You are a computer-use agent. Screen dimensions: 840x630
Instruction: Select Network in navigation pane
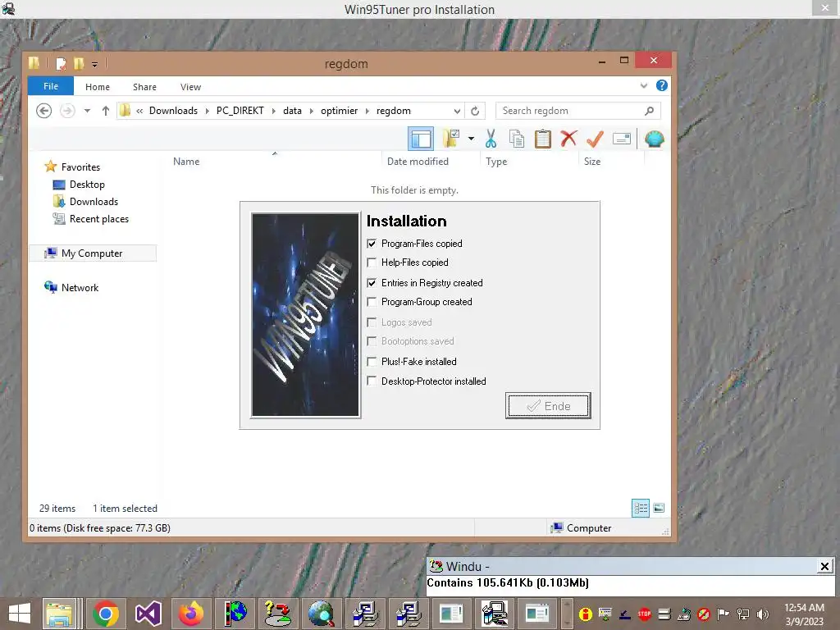tap(80, 288)
